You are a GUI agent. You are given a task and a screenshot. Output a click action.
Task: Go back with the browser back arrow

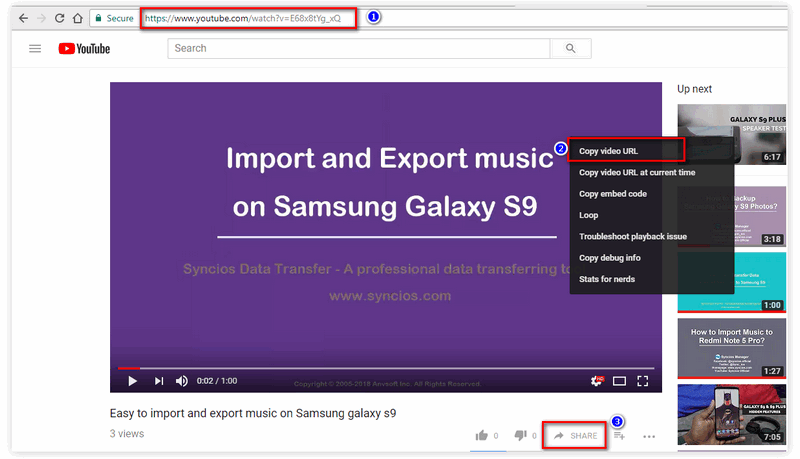click(x=23, y=18)
